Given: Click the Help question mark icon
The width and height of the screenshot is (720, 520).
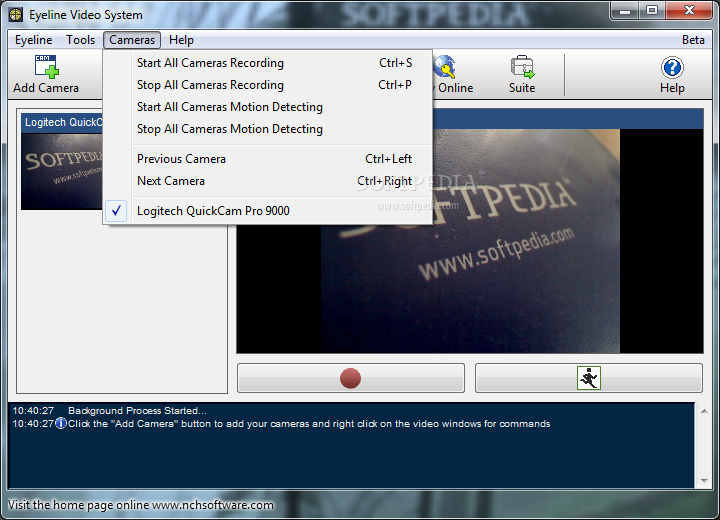Looking at the screenshot, I should pyautogui.click(x=672, y=74).
